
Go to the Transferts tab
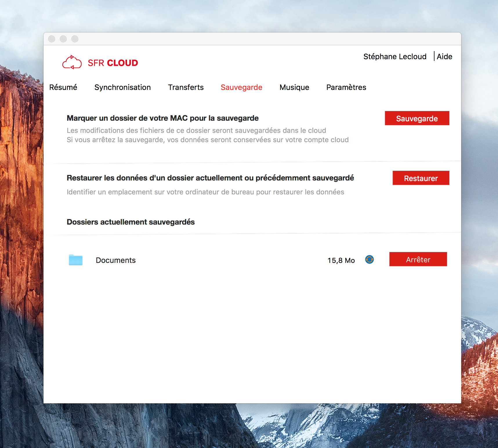186,87
